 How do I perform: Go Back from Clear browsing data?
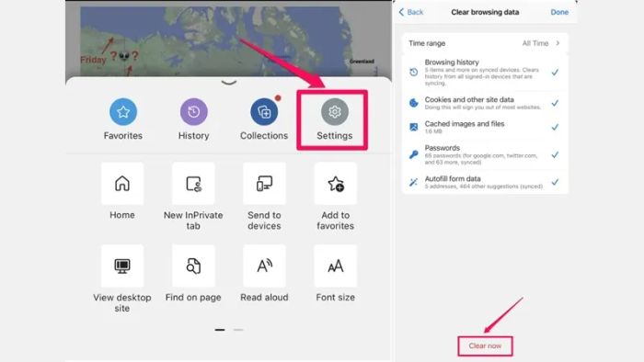pyautogui.click(x=411, y=12)
